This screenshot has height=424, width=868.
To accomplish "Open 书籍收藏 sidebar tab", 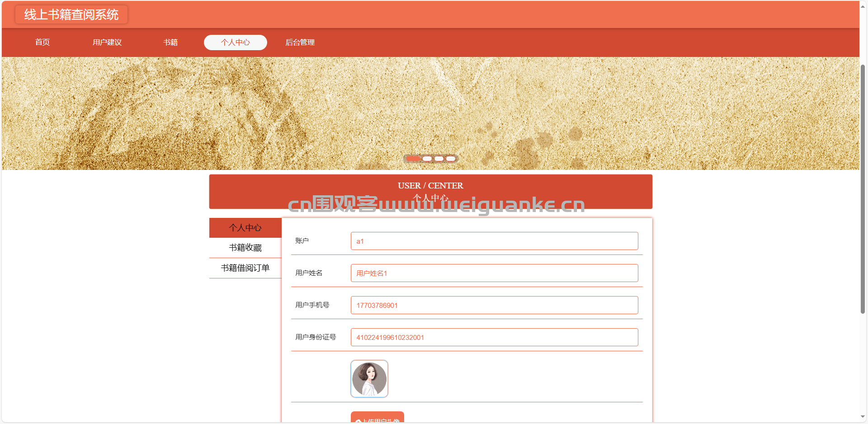I will click(x=245, y=248).
